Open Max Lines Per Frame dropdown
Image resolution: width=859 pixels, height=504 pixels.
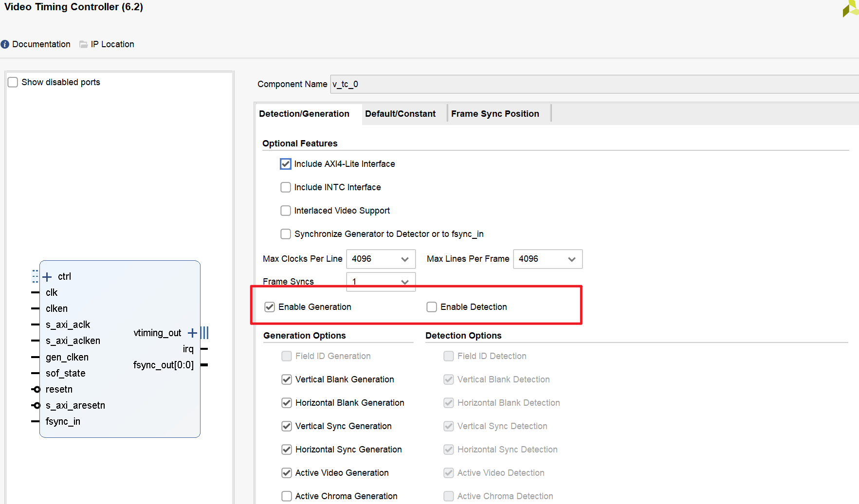[548, 259]
